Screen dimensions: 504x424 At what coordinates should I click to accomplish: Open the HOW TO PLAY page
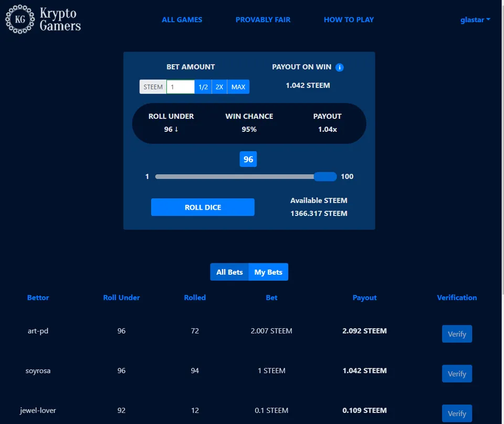(x=349, y=19)
